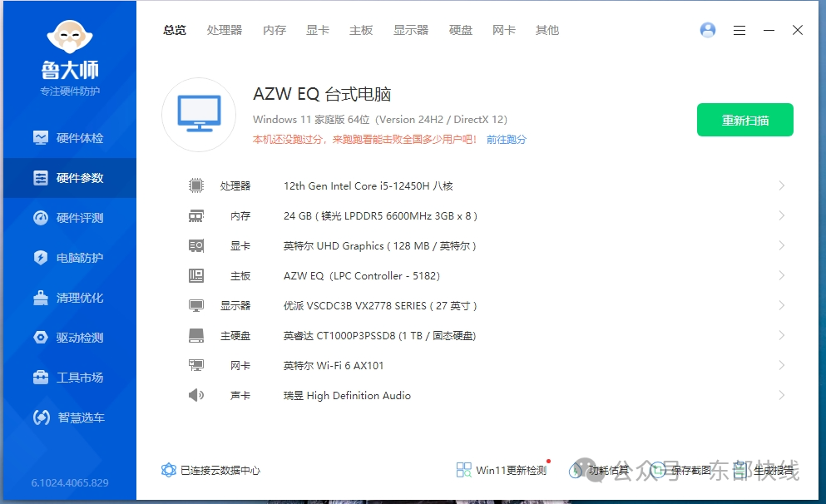The height and width of the screenshot is (504, 826).
Task: Click 英睿达 CT1000P3PSSD8 disk text
Action: click(x=380, y=336)
